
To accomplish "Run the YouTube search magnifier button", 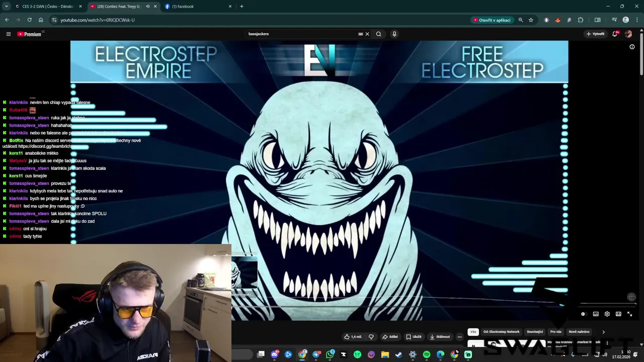I will [x=378, y=34].
